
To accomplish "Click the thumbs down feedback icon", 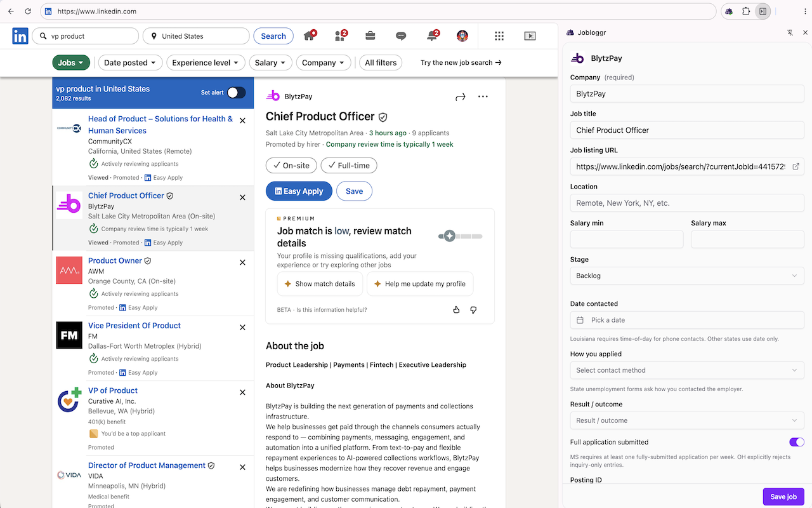I will click(x=473, y=310).
